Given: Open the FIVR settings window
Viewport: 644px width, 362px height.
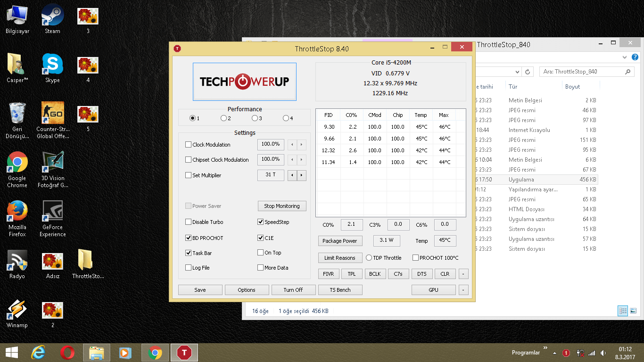Looking at the screenshot, I should 329,274.
